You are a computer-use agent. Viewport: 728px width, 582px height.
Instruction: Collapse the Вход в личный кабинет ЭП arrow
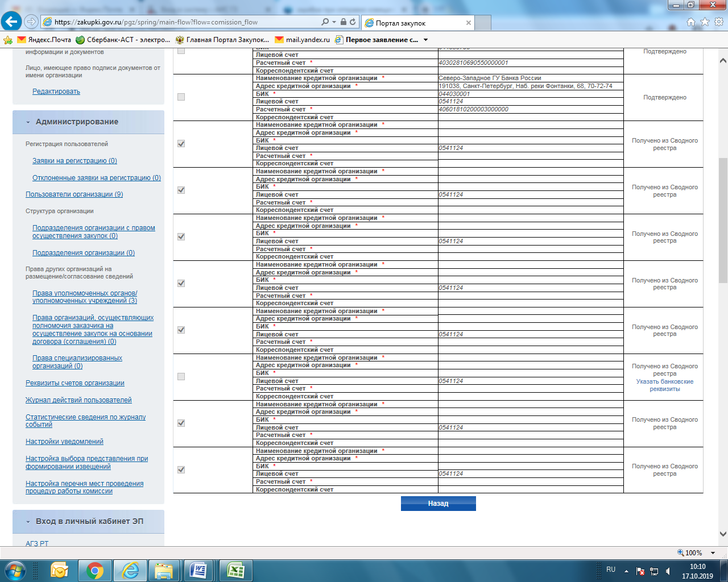tap(28, 522)
